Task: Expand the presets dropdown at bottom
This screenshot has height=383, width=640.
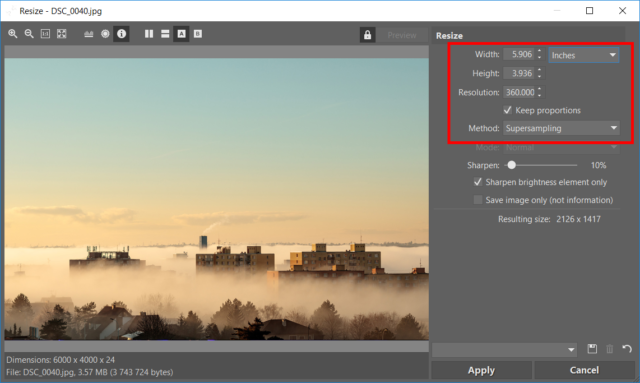Action: coord(504,350)
